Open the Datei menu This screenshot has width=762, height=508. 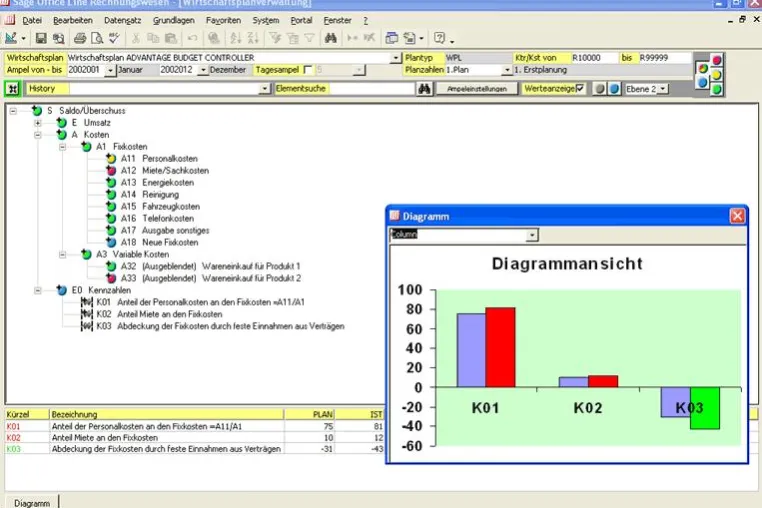pos(32,20)
